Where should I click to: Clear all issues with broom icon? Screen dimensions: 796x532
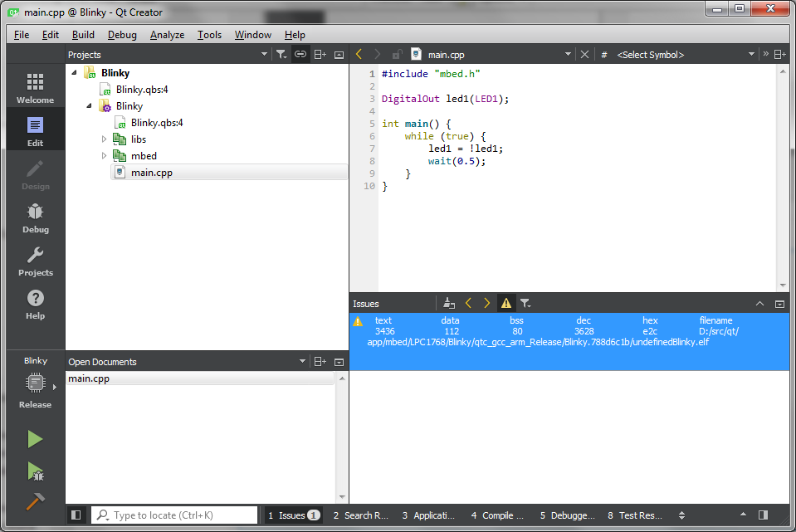[448, 302]
